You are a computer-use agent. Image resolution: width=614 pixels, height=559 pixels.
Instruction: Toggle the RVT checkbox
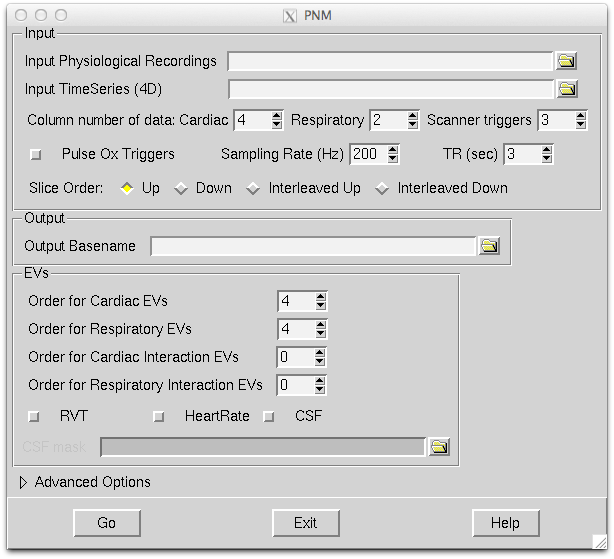click(34, 416)
